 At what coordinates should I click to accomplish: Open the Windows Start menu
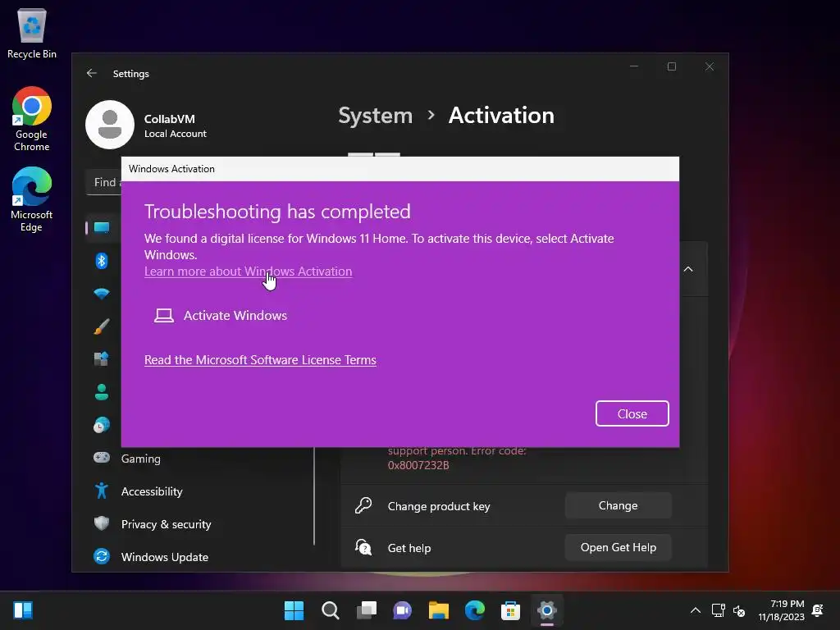tap(294, 610)
